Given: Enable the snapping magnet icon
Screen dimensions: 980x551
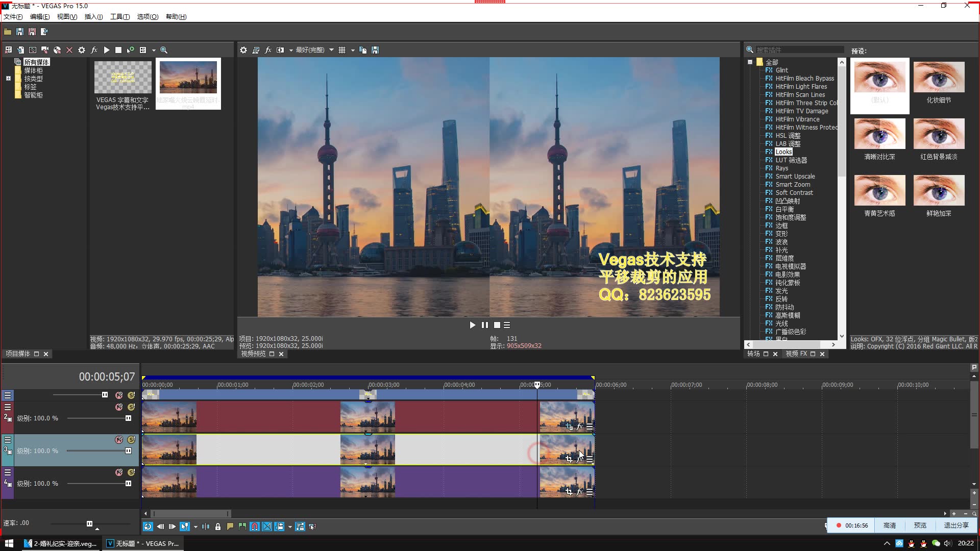Looking at the screenshot, I should (255, 527).
